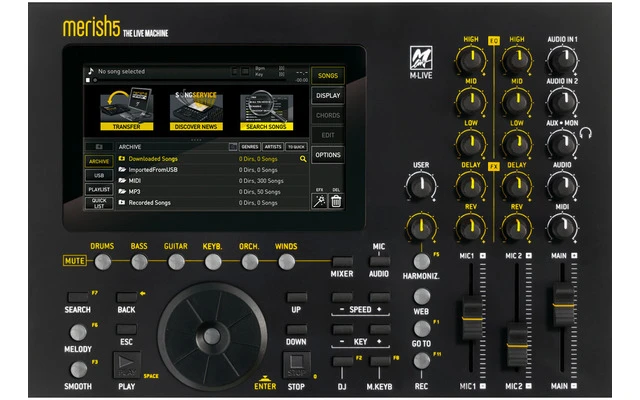The height and width of the screenshot is (400, 640).
Task: Open the Downloaded Songs folder
Action: click(x=212, y=159)
